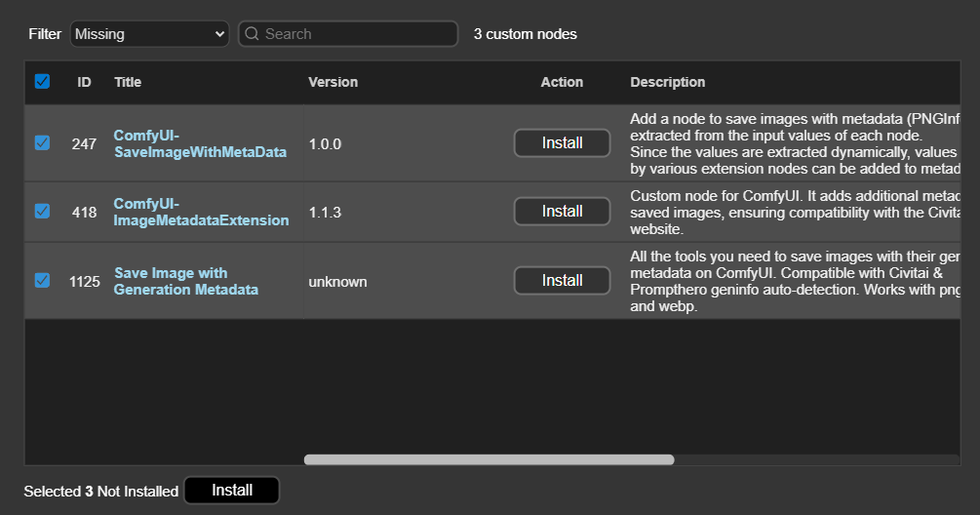The width and height of the screenshot is (980, 515).
Task: Toggle the select-all checkbox in header
Action: point(42,81)
